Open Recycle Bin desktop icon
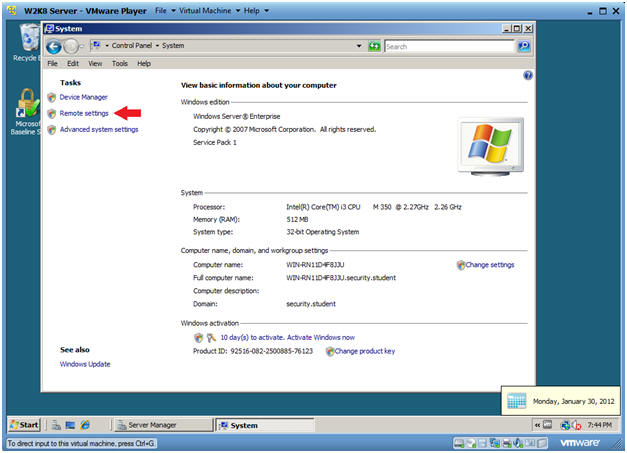This screenshot has height=453, width=627. click(x=29, y=42)
